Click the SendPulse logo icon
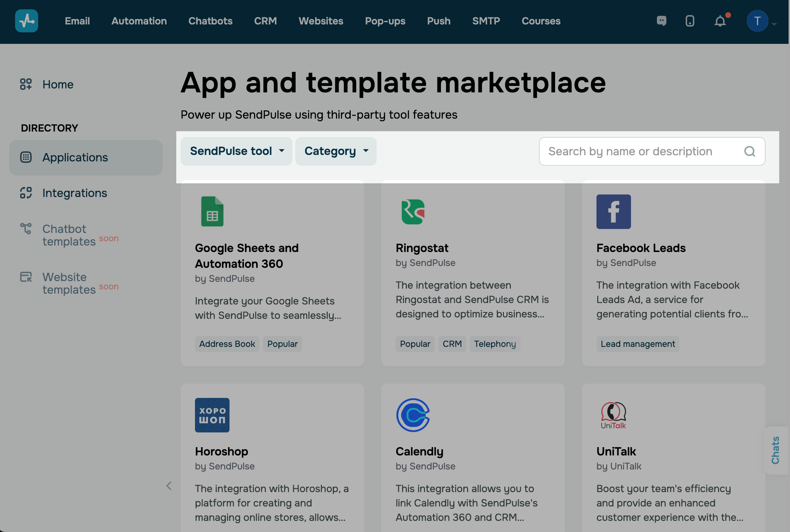The height and width of the screenshot is (532, 790). 27,21
